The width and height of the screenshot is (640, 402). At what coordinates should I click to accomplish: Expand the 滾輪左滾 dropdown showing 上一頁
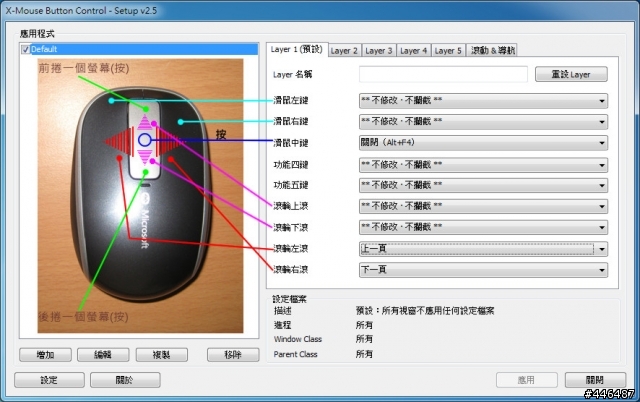click(x=483, y=249)
